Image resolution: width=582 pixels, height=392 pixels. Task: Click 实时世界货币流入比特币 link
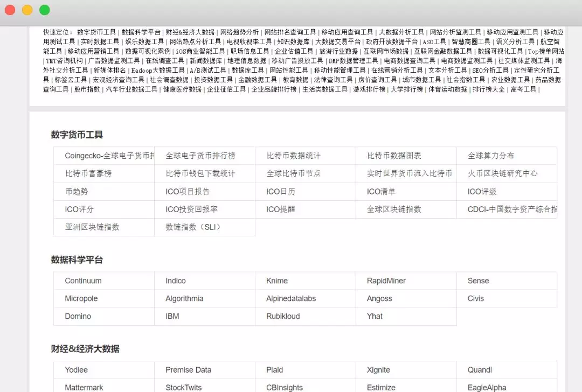click(x=410, y=173)
